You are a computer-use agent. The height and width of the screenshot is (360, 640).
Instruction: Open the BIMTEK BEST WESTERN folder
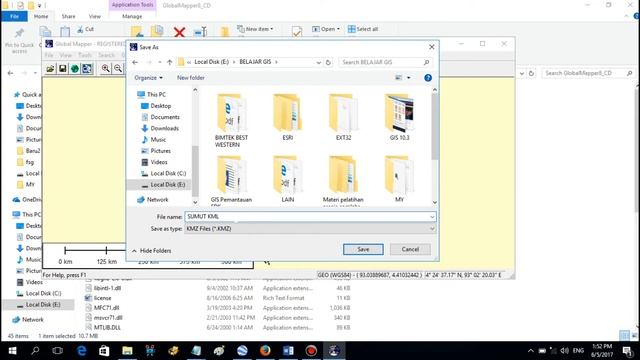(x=231, y=120)
